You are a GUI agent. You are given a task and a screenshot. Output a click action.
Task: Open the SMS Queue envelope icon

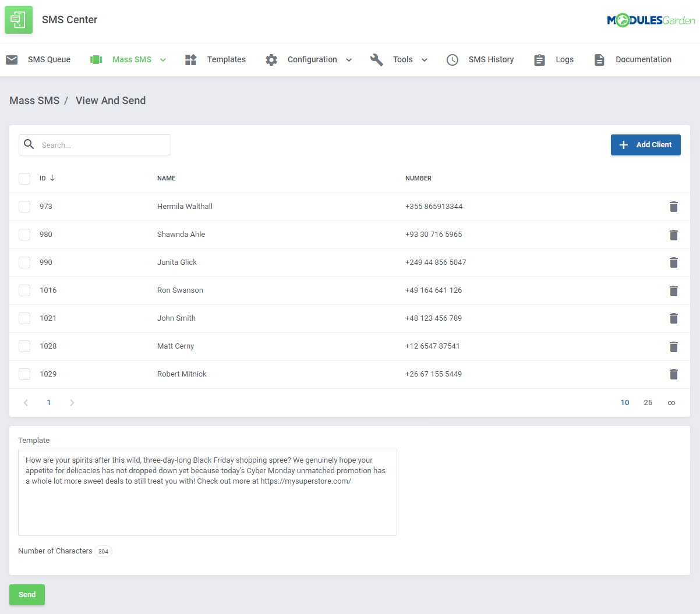click(x=12, y=59)
